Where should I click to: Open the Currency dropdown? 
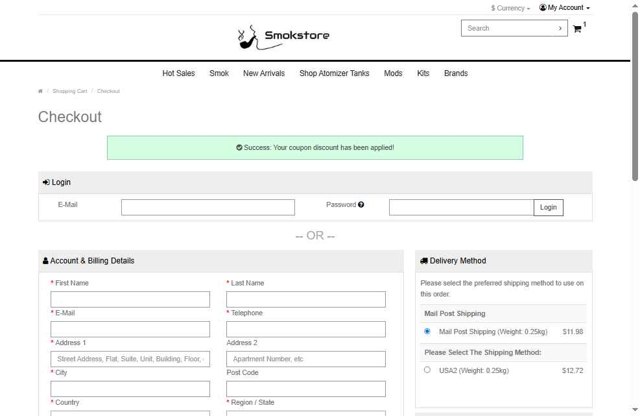(x=510, y=8)
